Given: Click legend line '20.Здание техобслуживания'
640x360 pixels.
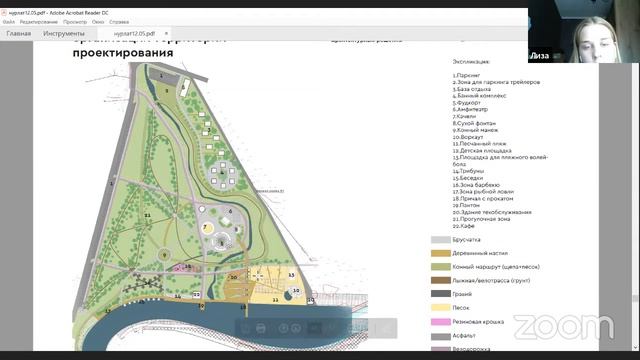Looking at the screenshot, I should click(x=492, y=212).
